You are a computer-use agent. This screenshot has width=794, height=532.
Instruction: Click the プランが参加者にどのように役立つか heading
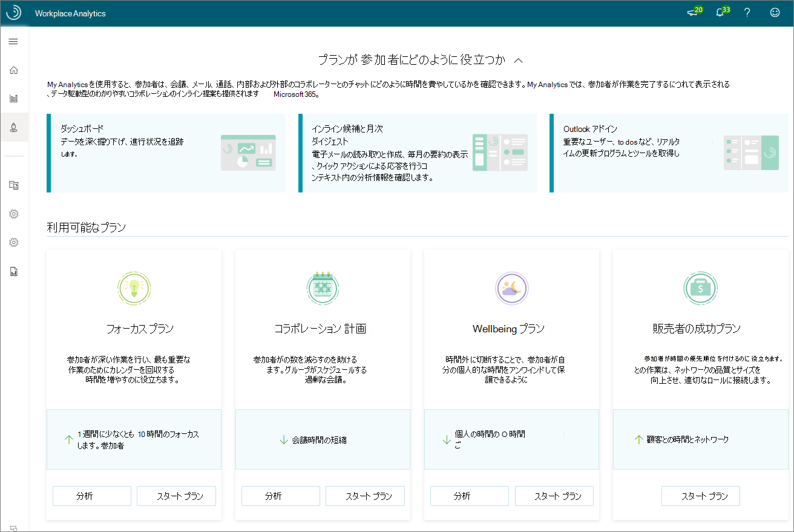click(412, 60)
